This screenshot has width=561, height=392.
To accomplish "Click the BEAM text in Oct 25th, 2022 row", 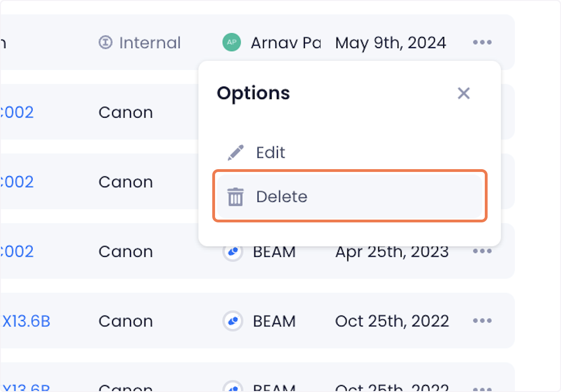I will pyautogui.click(x=274, y=321).
